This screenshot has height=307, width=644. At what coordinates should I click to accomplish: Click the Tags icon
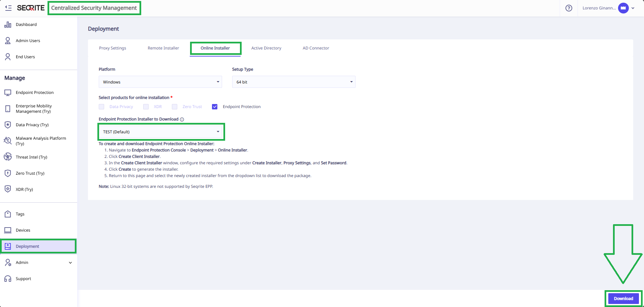(x=8, y=214)
